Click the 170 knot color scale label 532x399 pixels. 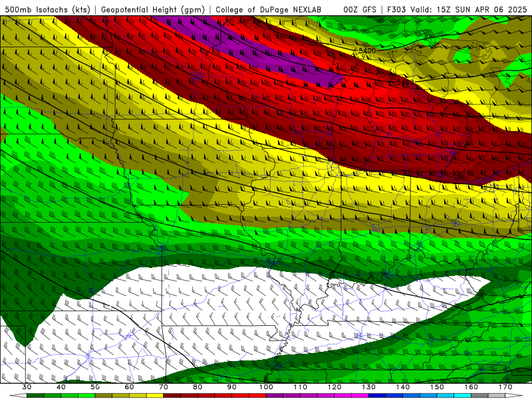(505, 387)
